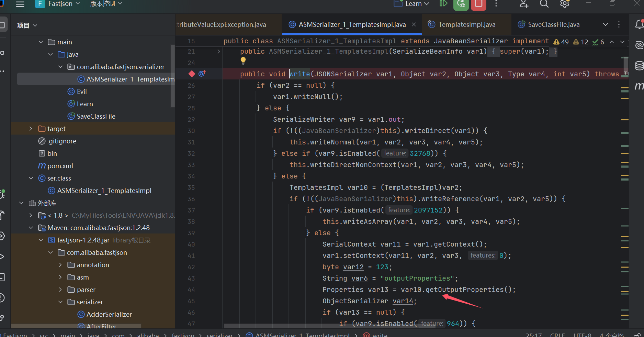The height and width of the screenshot is (337, 644).
Task: Click the yellow light bulb quick-fix
Action: (x=243, y=61)
